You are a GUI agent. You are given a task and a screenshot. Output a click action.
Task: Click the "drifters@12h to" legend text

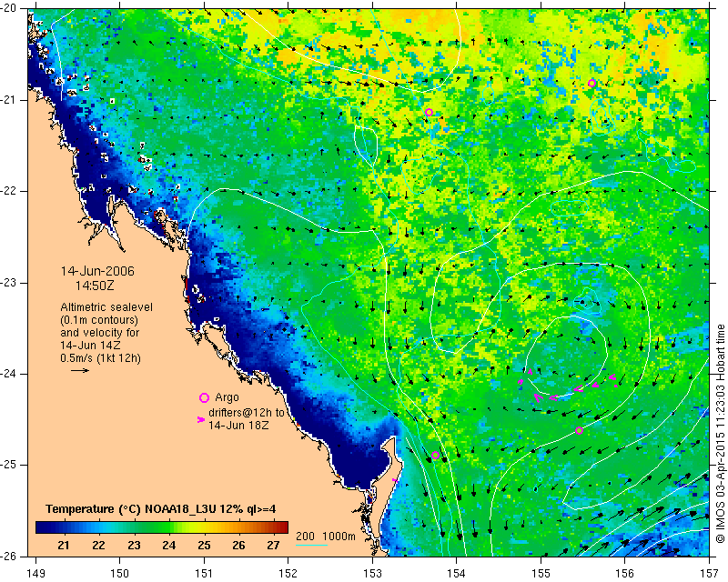click(246, 413)
